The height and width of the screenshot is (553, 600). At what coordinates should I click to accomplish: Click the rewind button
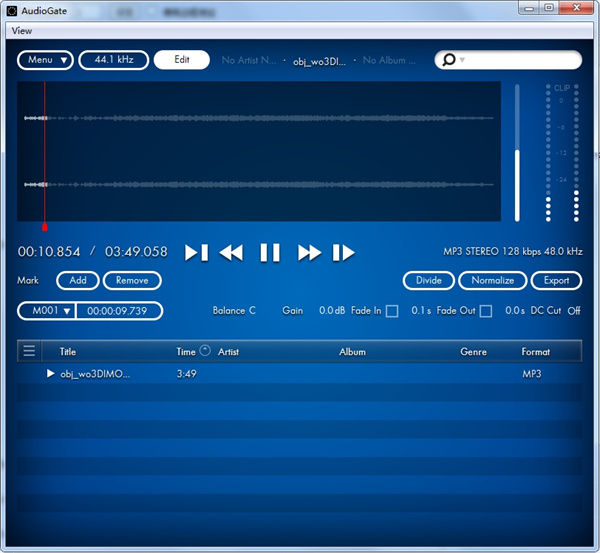(x=231, y=253)
